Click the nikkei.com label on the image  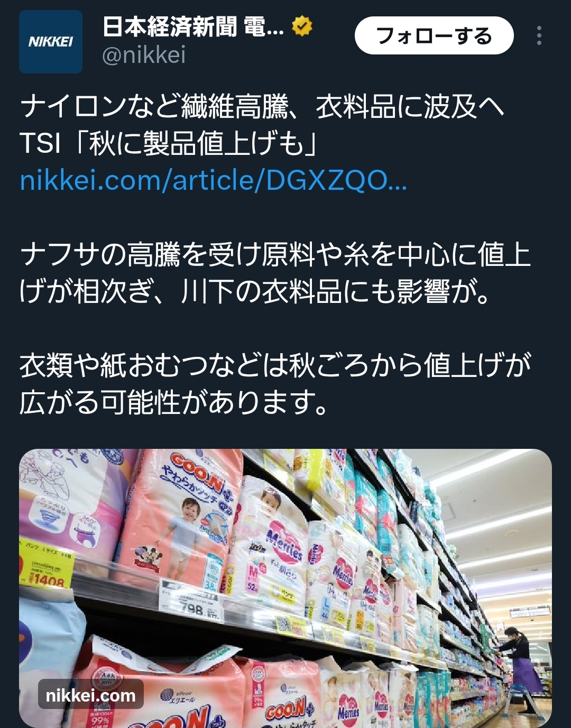pyautogui.click(x=91, y=695)
